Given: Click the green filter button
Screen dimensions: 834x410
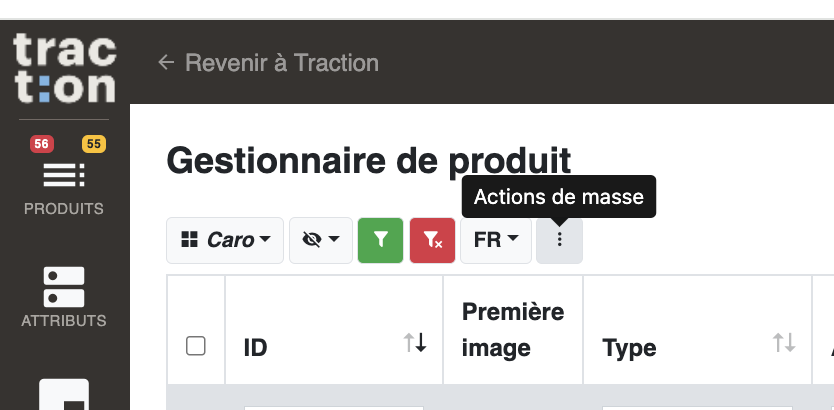Looking at the screenshot, I should coord(380,240).
